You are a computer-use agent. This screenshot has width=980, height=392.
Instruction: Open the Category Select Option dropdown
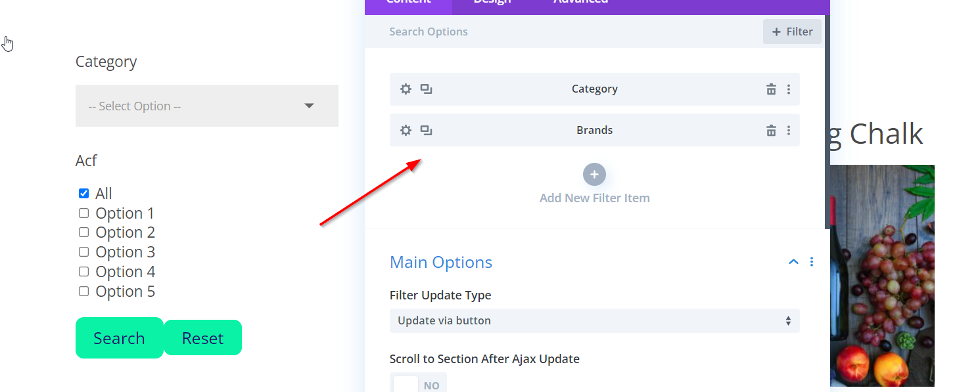[x=206, y=106]
